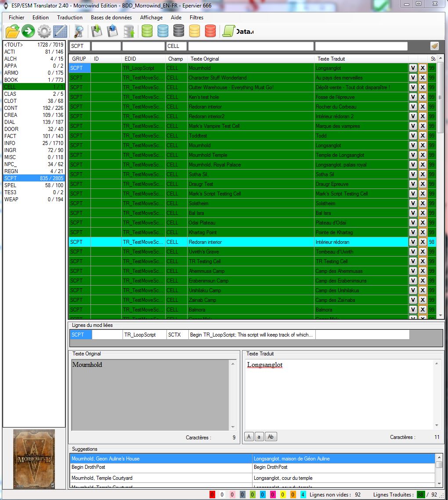Sort by the EDID column header

(143, 59)
